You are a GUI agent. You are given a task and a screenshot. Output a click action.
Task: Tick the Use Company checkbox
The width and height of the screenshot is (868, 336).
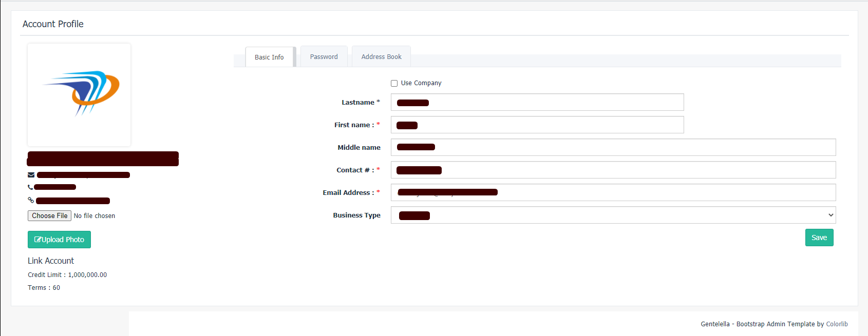coord(394,83)
